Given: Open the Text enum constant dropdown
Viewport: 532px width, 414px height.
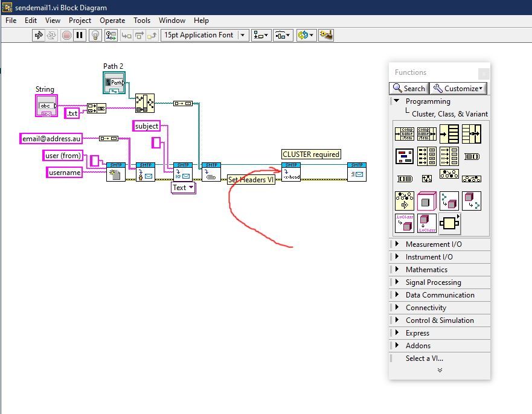Looking at the screenshot, I should (x=191, y=187).
